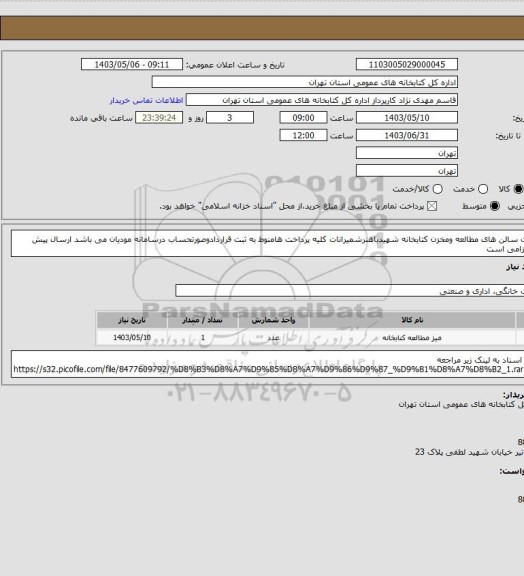Click the ساعت باقی مانده label
Viewport: 524px width, 576px height.
click(x=101, y=118)
